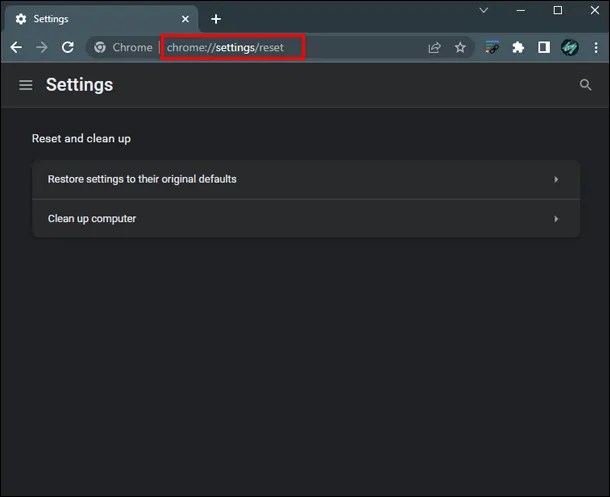610x497 pixels.
Task: Reload the current page
Action: [x=68, y=47]
